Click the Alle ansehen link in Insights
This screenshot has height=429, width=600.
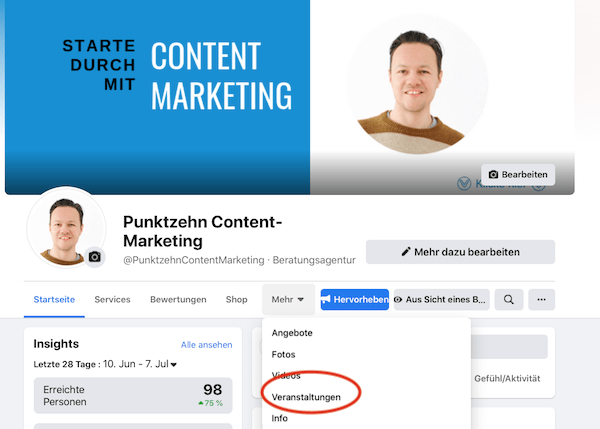click(206, 344)
